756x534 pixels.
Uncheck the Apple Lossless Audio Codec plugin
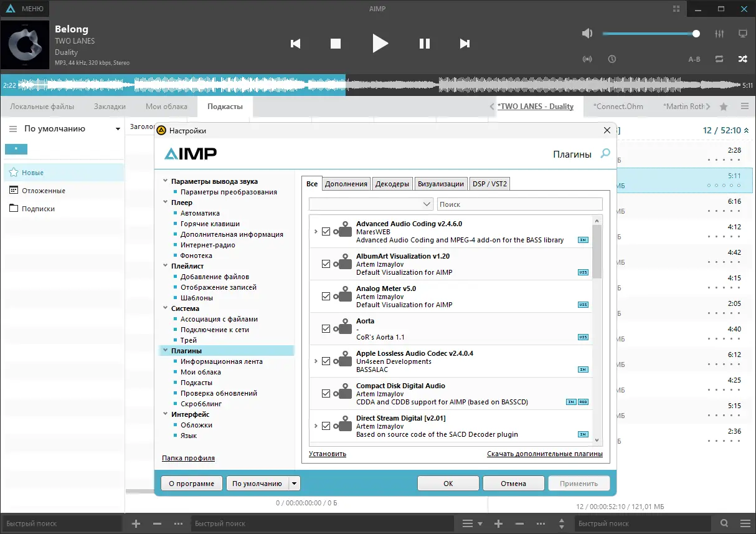(326, 361)
